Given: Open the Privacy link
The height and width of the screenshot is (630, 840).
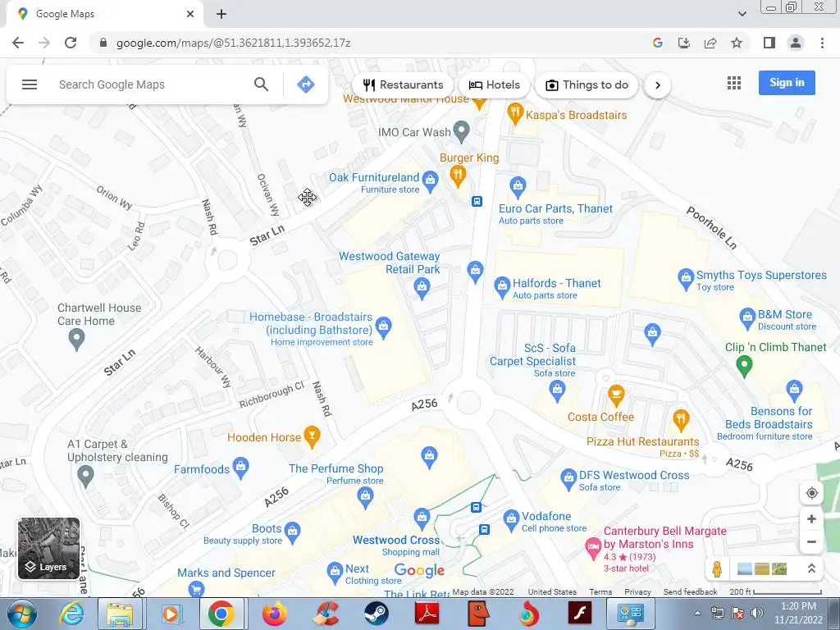Looking at the screenshot, I should 637,591.
